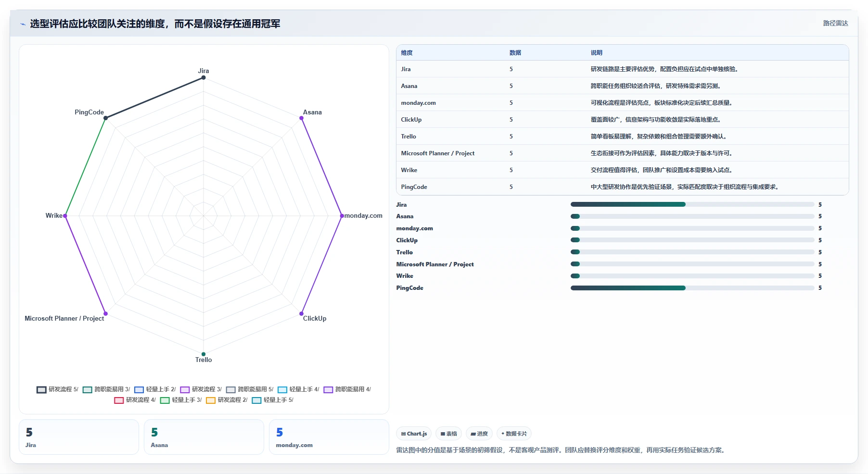Select the Asana vertex dot on the radar
The height and width of the screenshot is (474, 868).
coord(302,118)
